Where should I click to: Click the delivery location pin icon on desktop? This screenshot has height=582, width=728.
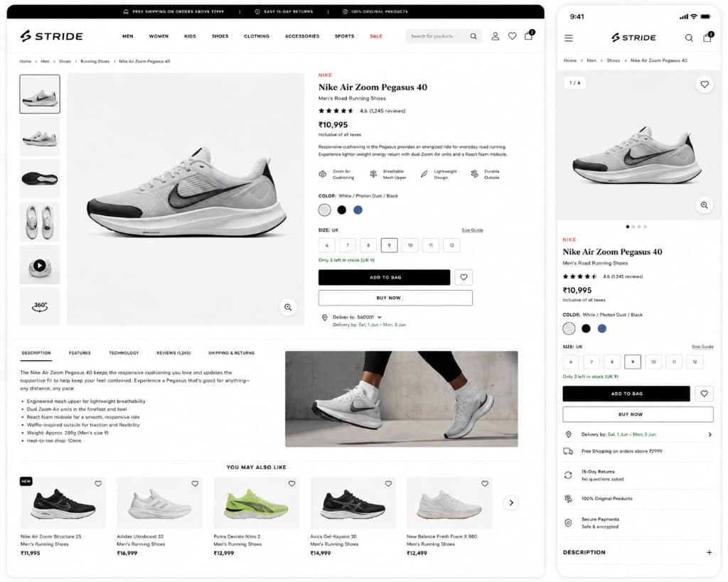pyautogui.click(x=324, y=318)
